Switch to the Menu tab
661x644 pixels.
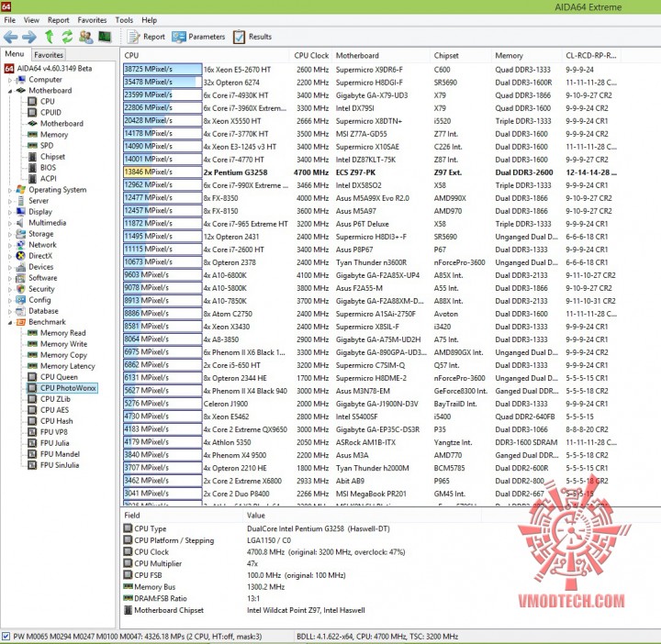coord(15,54)
